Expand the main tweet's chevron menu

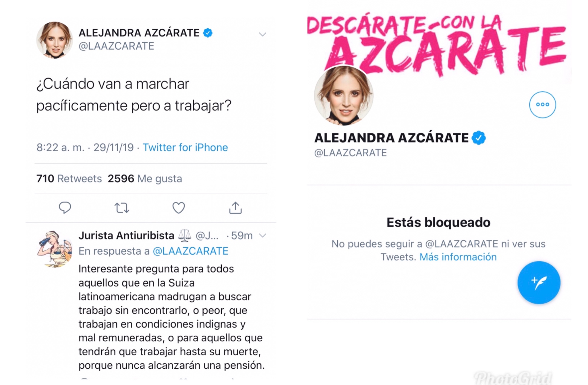pyautogui.click(x=262, y=34)
